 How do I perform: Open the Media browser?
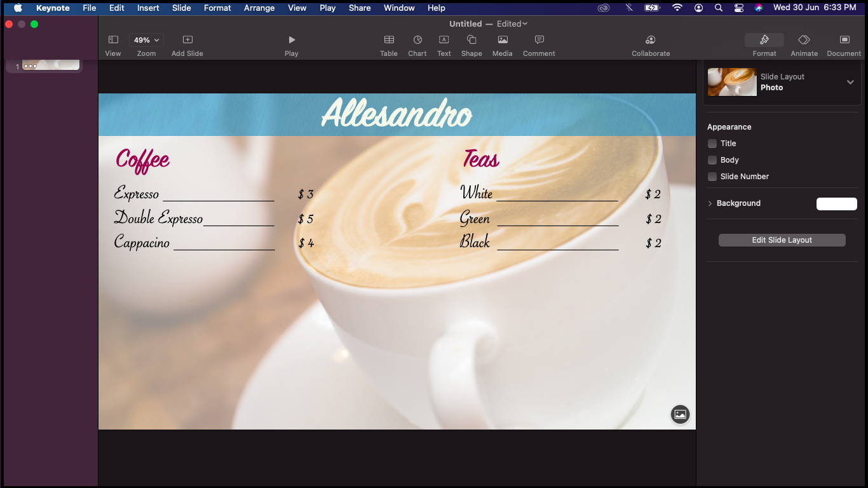click(502, 43)
